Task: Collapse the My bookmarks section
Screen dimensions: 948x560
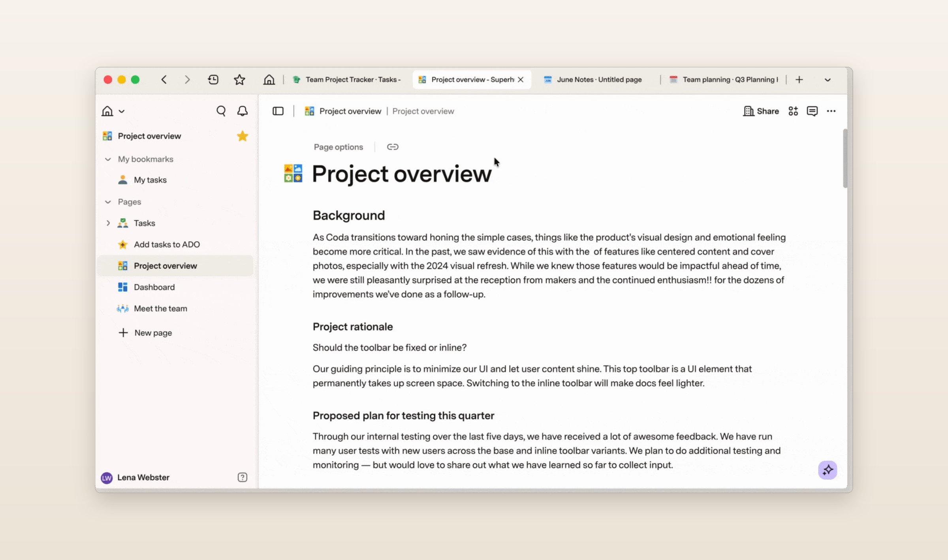Action: (108, 159)
